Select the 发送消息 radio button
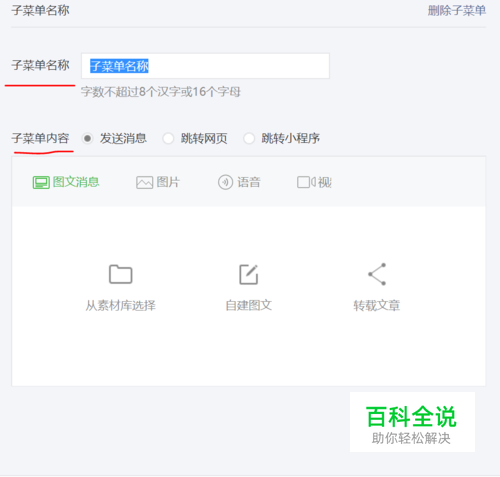 (x=87, y=138)
